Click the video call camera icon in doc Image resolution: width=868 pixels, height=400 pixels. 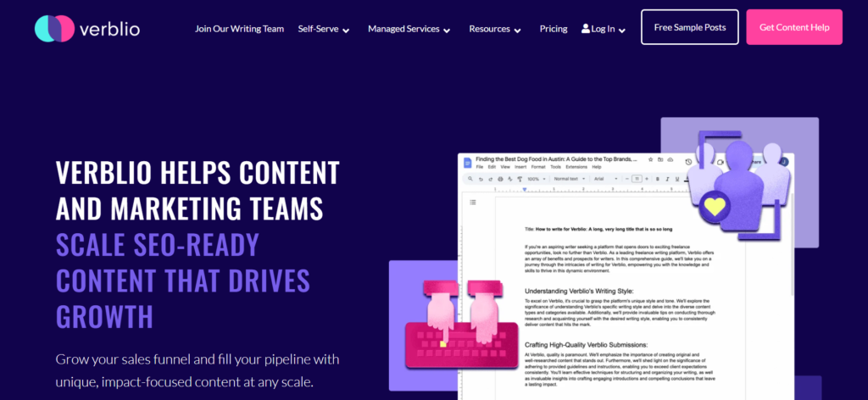[x=721, y=162]
